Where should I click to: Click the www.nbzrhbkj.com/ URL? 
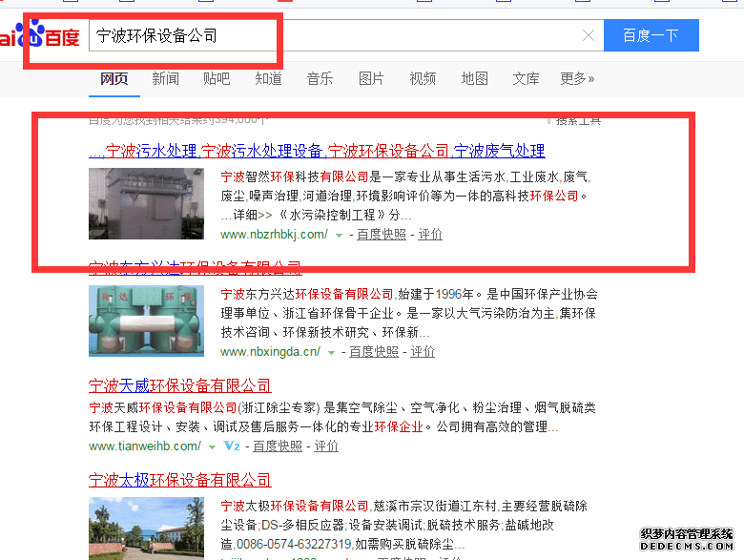pyautogui.click(x=274, y=234)
